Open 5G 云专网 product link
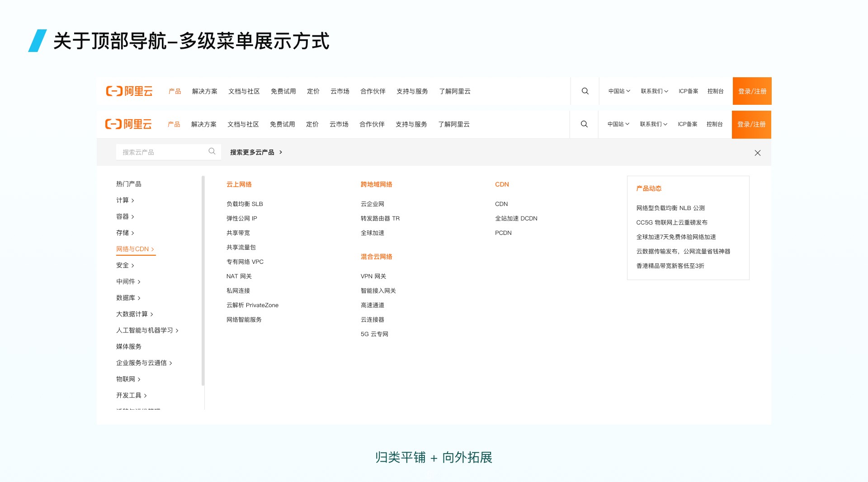 point(374,334)
